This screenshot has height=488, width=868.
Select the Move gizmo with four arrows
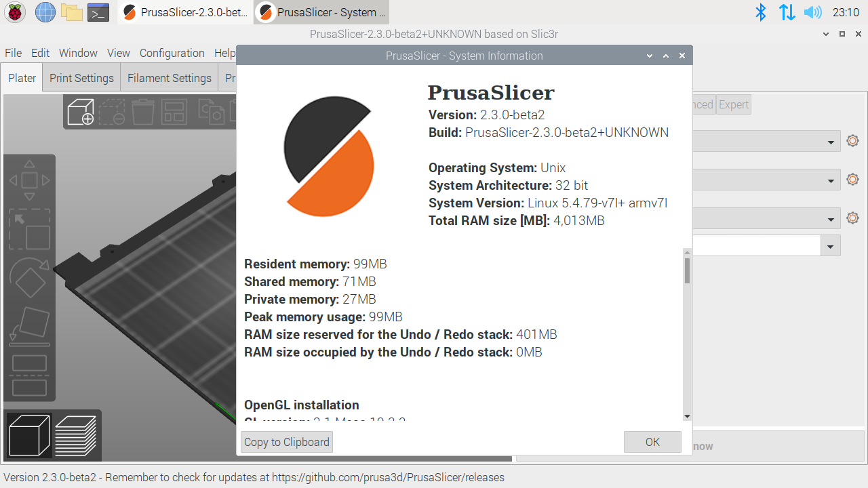[x=29, y=180]
